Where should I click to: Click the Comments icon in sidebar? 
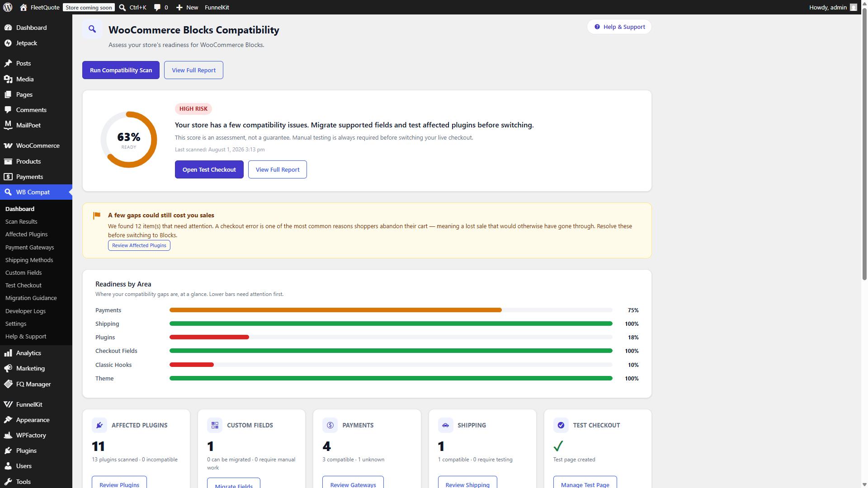(x=8, y=110)
